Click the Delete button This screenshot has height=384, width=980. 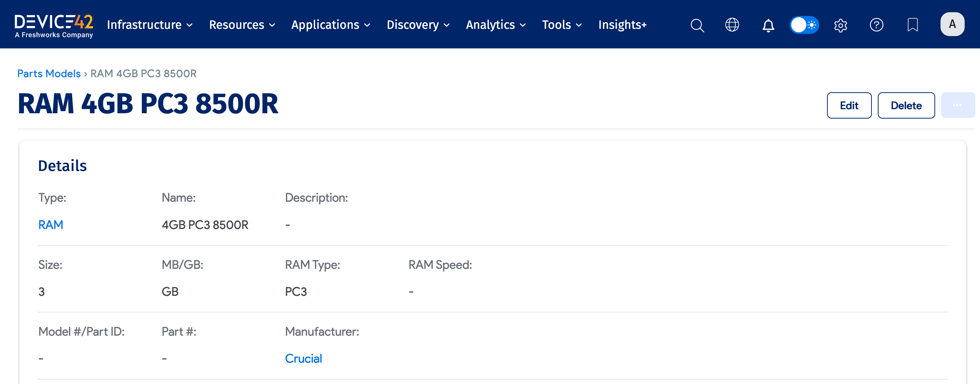click(x=906, y=105)
